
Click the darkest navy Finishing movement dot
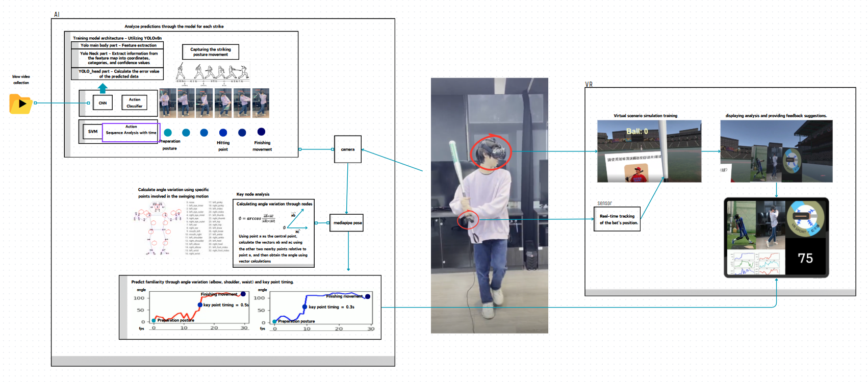pyautogui.click(x=261, y=132)
